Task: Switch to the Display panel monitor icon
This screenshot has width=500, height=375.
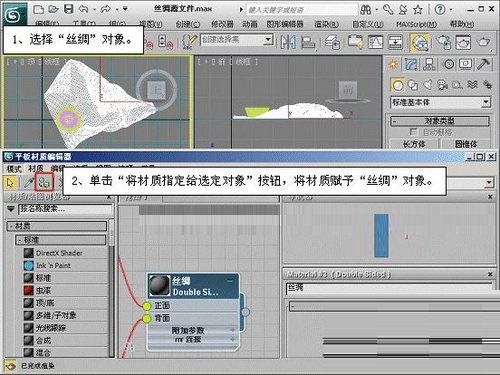Action: coord(466,64)
